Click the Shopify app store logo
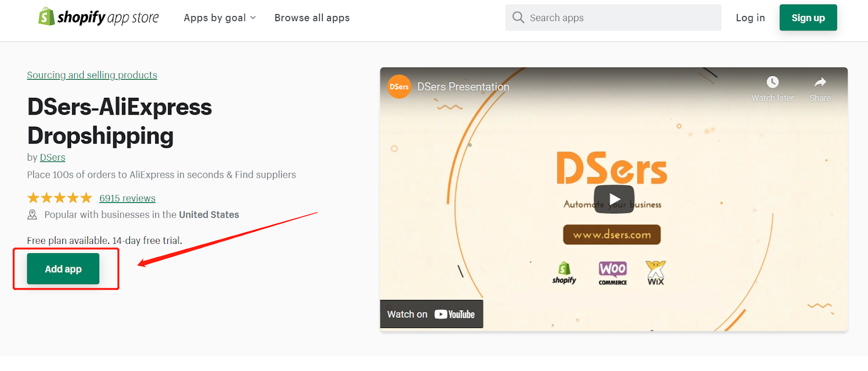The image size is (868, 371). click(x=99, y=17)
